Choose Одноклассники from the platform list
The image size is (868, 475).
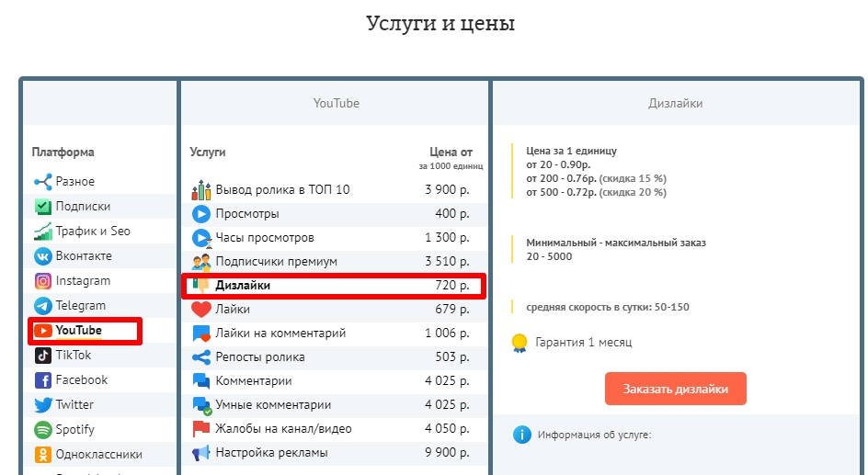pyautogui.click(x=98, y=454)
